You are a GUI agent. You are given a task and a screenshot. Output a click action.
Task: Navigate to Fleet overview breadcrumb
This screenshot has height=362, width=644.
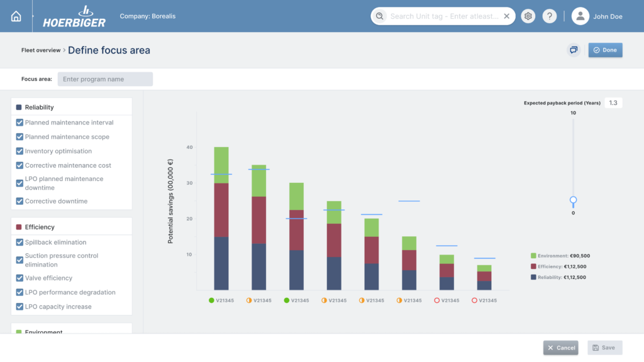[x=41, y=50]
